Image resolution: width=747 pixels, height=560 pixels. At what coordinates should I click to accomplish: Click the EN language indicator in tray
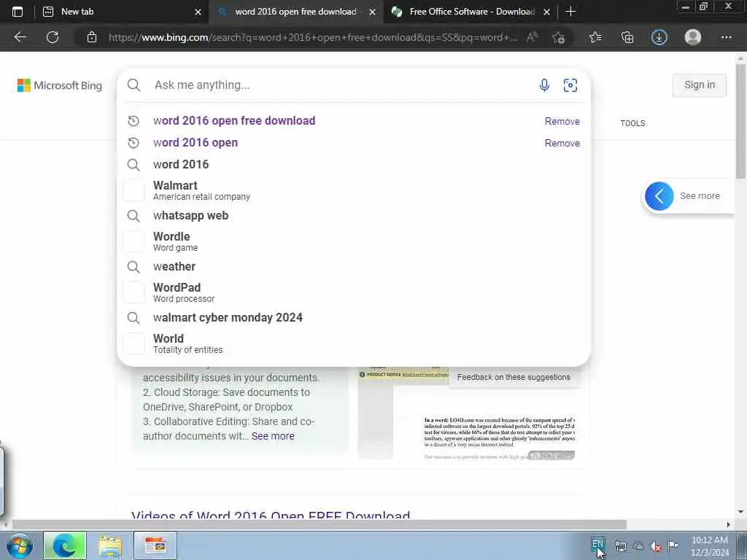tap(597, 544)
